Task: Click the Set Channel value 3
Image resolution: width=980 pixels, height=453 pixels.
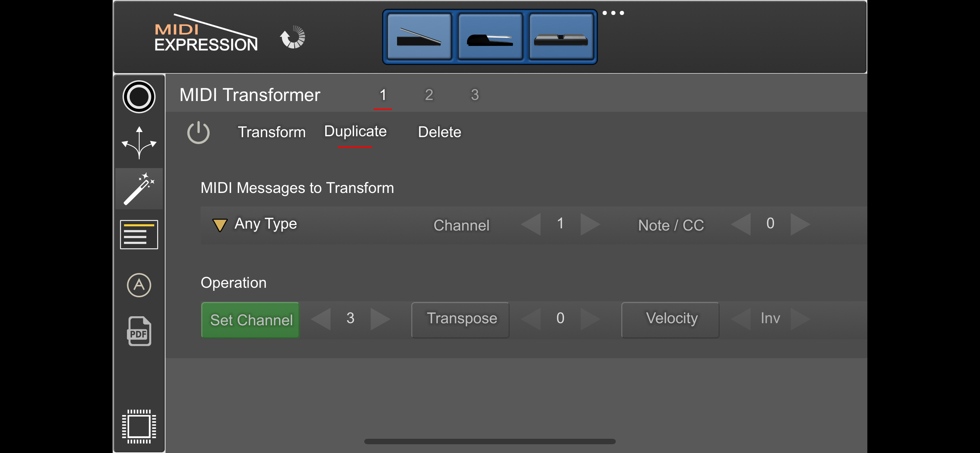Action: (x=350, y=318)
